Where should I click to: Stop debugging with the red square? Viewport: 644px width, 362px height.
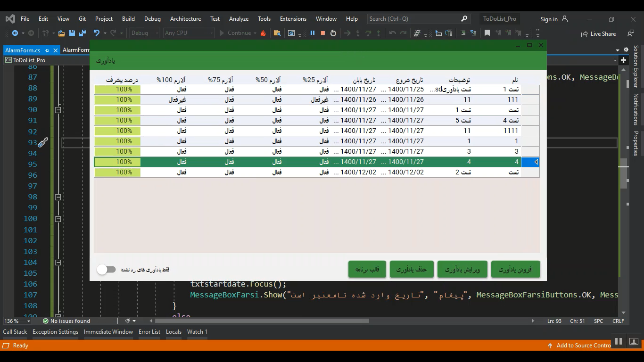click(x=323, y=33)
